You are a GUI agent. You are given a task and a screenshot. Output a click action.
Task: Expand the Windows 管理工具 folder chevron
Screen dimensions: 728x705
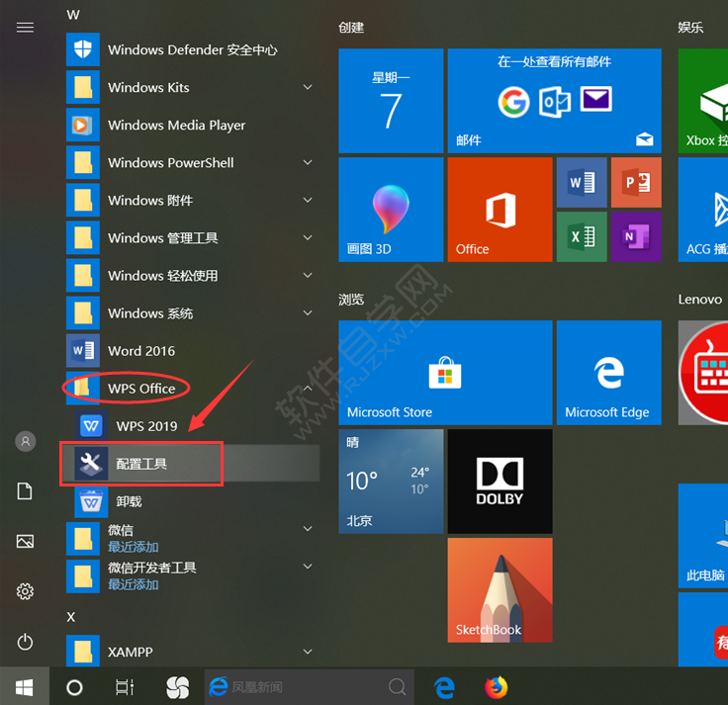(x=308, y=237)
